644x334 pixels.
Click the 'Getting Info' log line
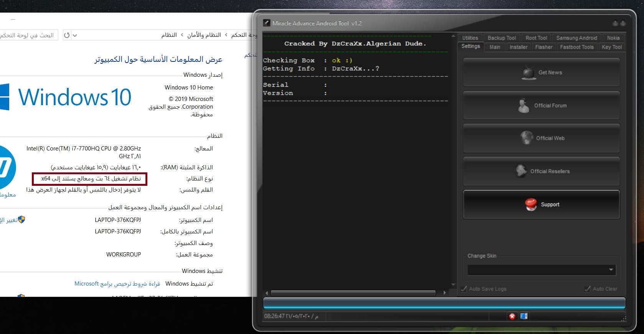tap(321, 68)
